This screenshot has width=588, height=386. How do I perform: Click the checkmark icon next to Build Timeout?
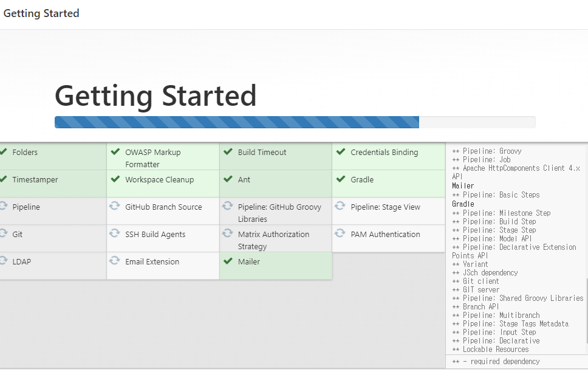pos(228,151)
